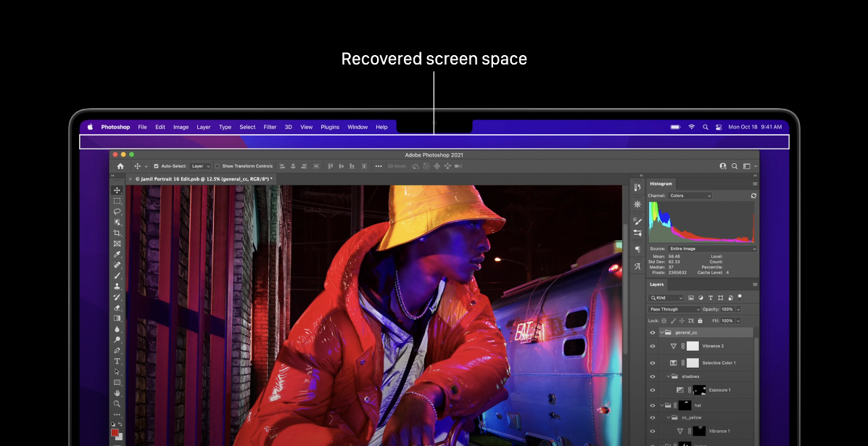Open the histogram Channel Colors dropdown
This screenshot has height=446, width=868.
tap(690, 196)
